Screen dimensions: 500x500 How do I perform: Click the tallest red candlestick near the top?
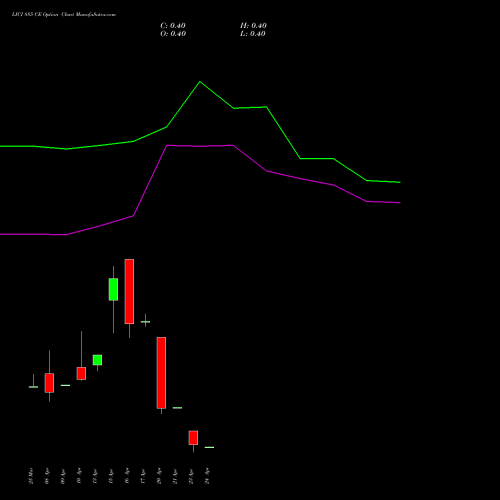(129, 291)
